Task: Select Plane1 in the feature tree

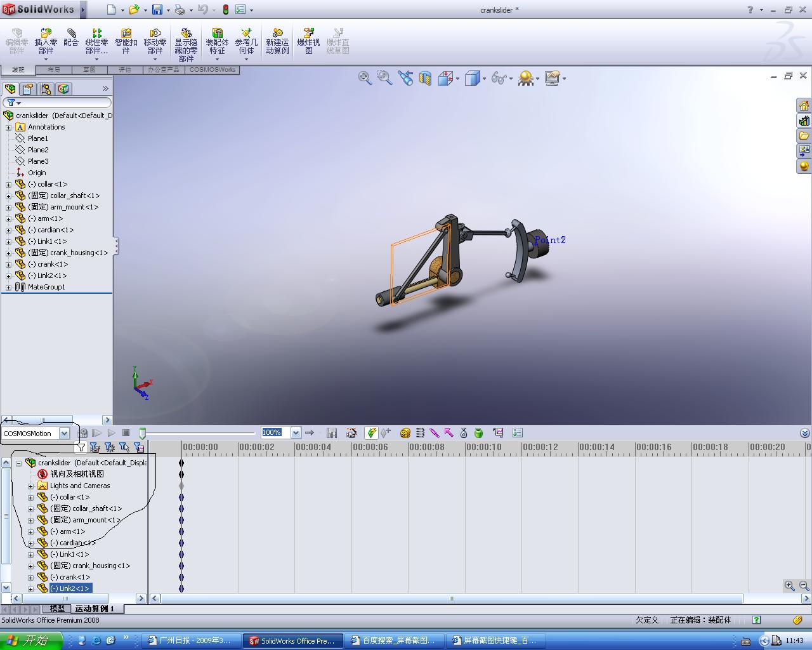Action: coord(37,138)
